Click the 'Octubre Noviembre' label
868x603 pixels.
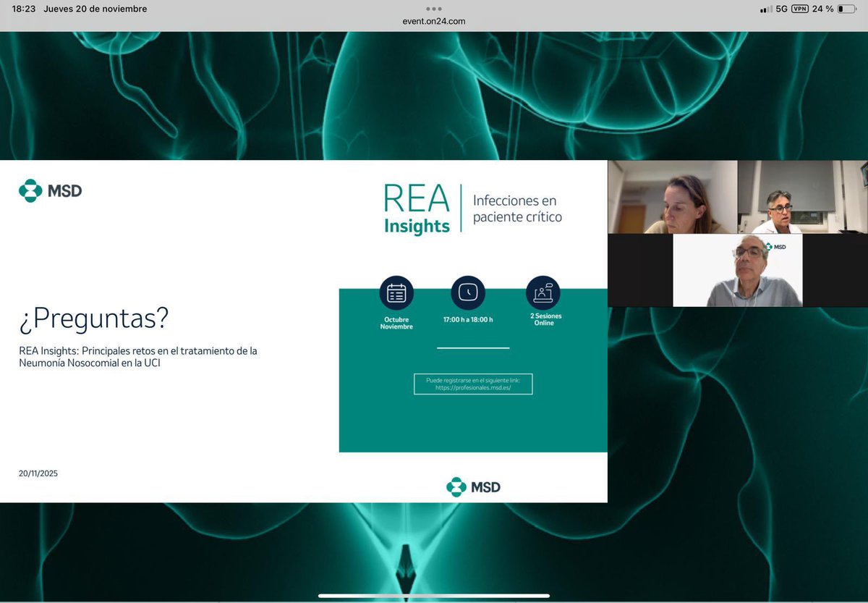(x=396, y=323)
